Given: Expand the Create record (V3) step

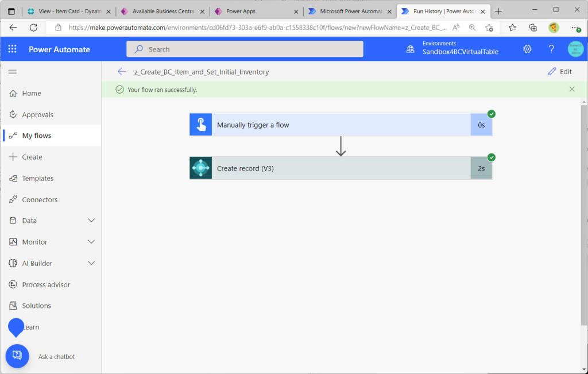Looking at the screenshot, I should click(341, 168).
